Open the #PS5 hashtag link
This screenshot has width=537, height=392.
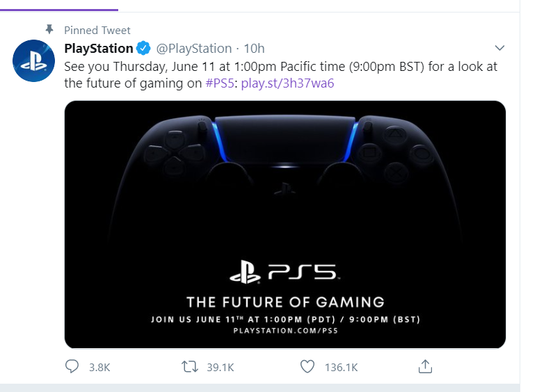(x=221, y=83)
